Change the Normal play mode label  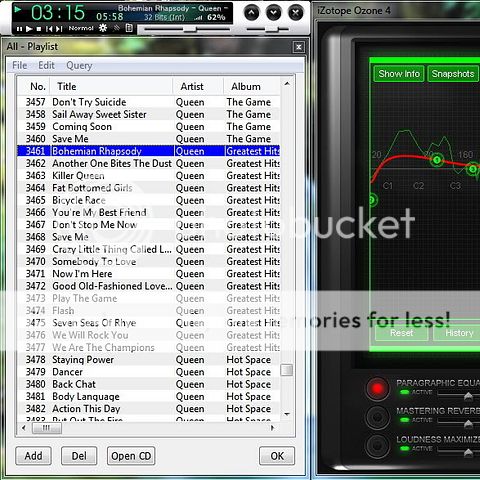81,28
